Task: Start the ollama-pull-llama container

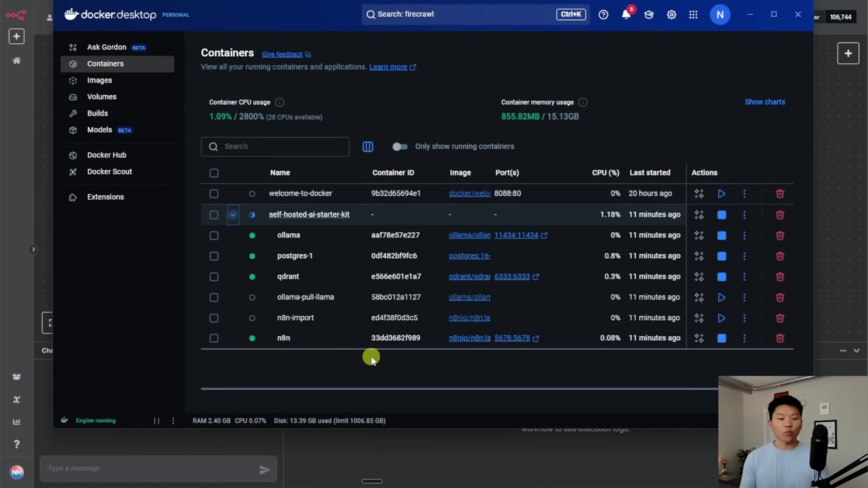Action: [721, 298]
